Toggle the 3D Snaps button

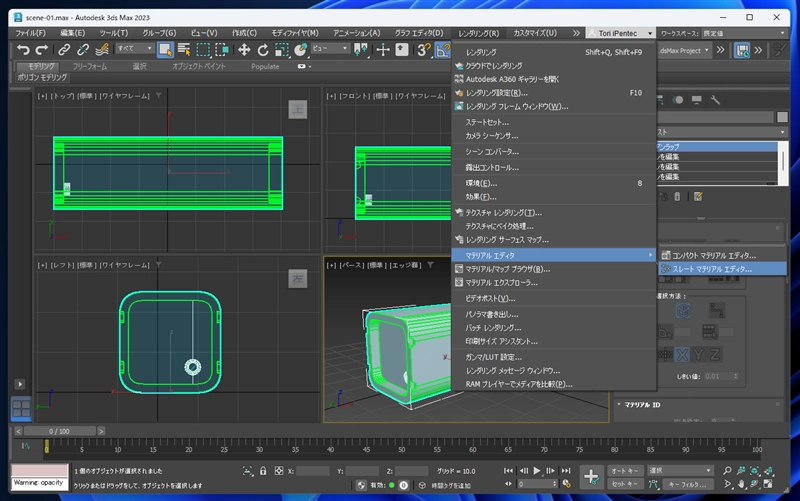click(x=423, y=49)
